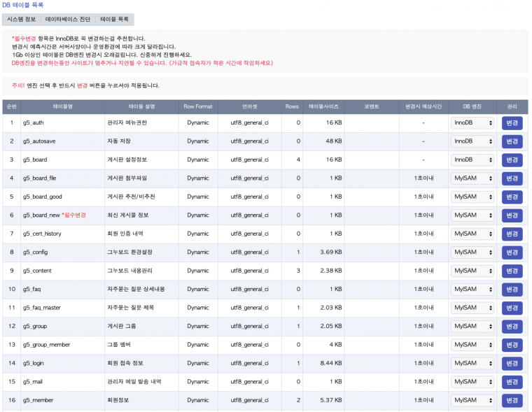Apply 변경 for g5_cert_history row
The width and height of the screenshot is (532, 412).
[x=512, y=234]
